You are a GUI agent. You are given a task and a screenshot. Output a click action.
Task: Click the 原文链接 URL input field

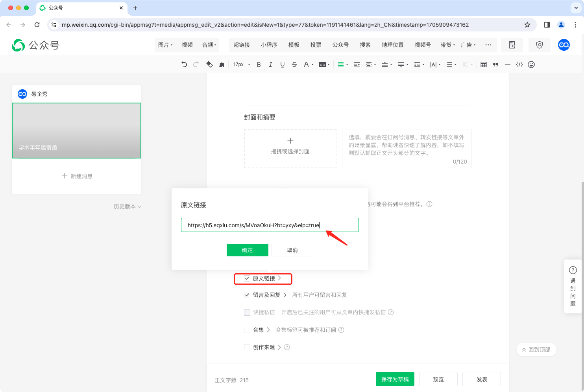tap(270, 225)
